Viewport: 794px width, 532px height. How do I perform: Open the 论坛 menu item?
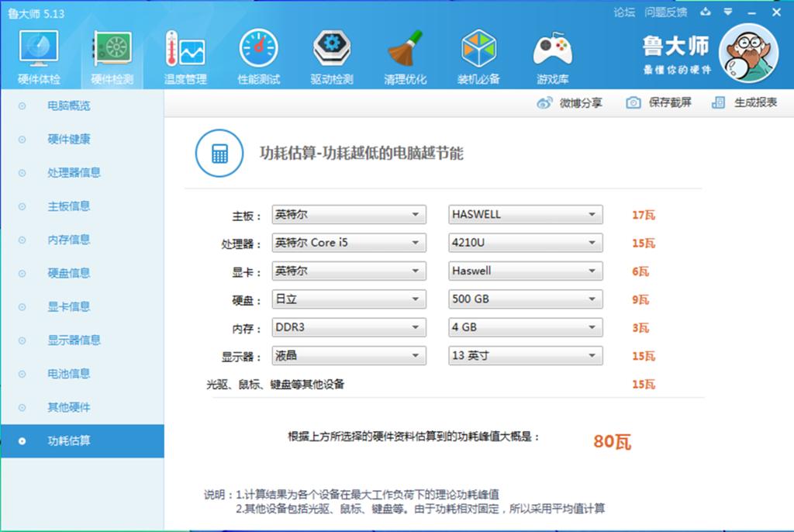click(622, 12)
